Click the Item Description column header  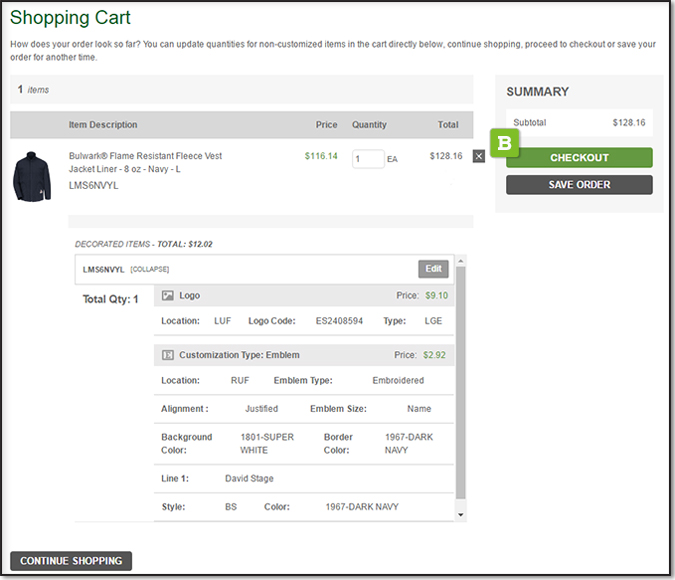[103, 125]
